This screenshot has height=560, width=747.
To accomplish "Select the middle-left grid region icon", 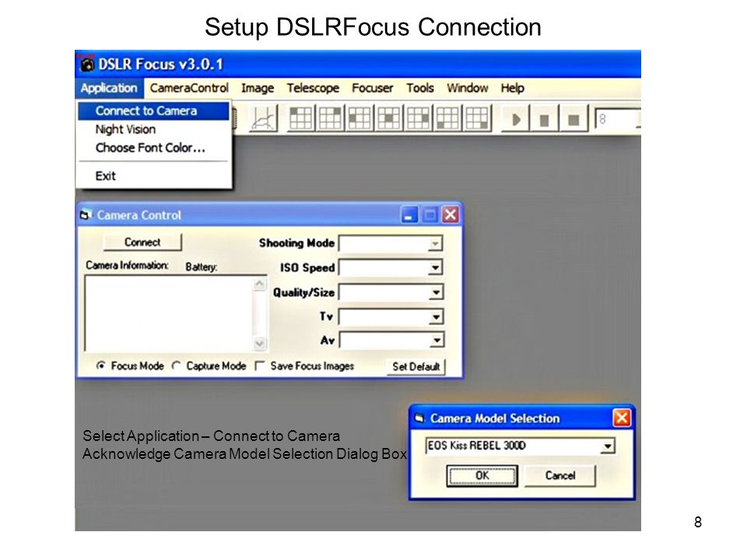I will click(359, 118).
